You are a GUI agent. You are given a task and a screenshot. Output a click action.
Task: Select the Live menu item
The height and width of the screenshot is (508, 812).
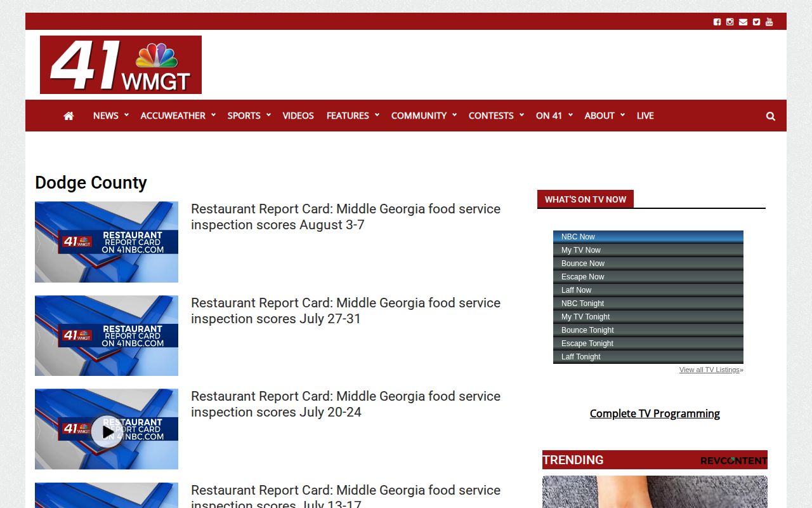pyautogui.click(x=645, y=116)
